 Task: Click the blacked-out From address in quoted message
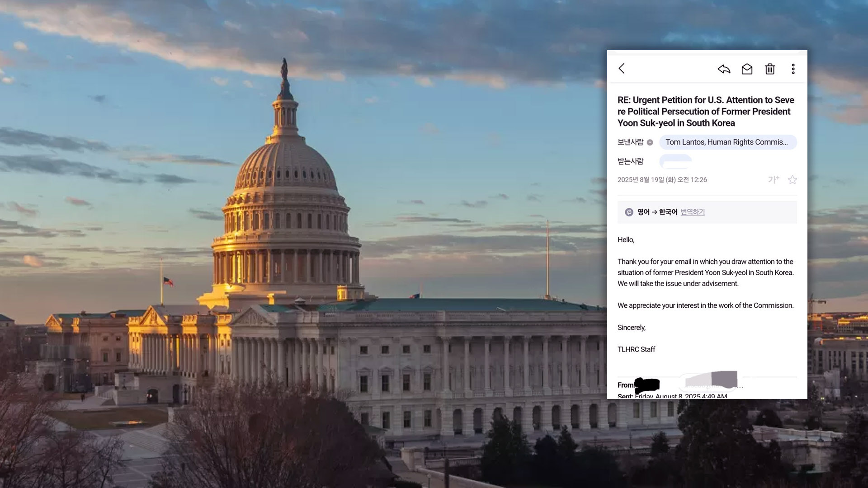pyautogui.click(x=647, y=385)
